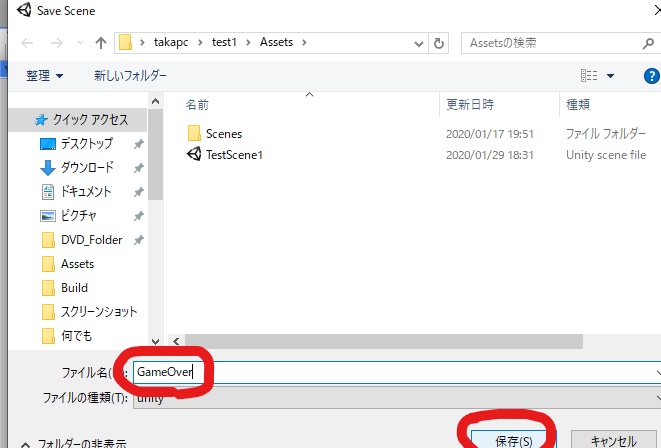Open 何でも folder in the sidebar
Image resolution: width=661 pixels, height=448 pixels.
[x=76, y=336]
